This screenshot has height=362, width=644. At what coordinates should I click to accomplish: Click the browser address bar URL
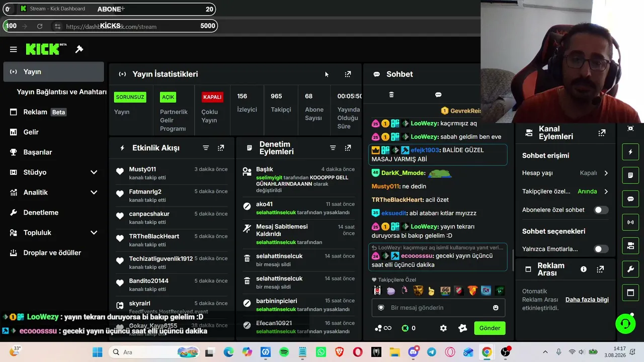(x=111, y=27)
